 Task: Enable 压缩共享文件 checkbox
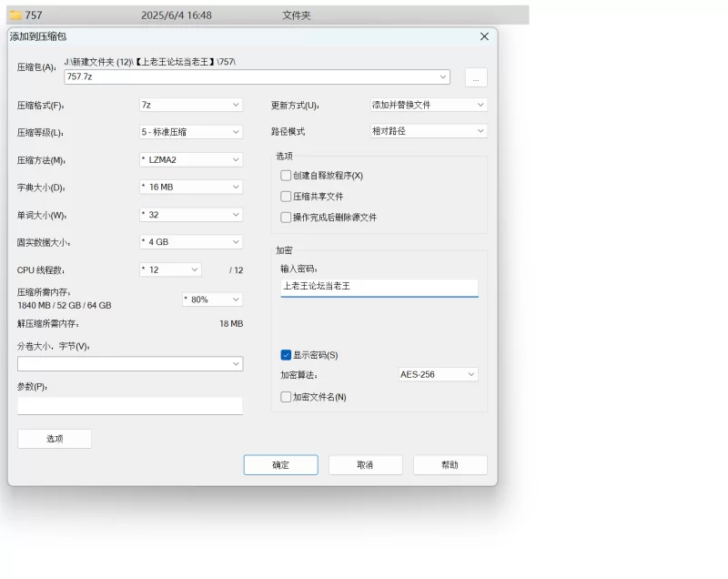pyautogui.click(x=286, y=197)
